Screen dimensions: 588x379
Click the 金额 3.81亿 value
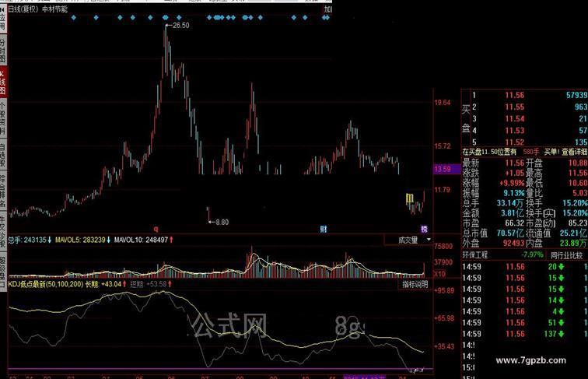(513, 213)
